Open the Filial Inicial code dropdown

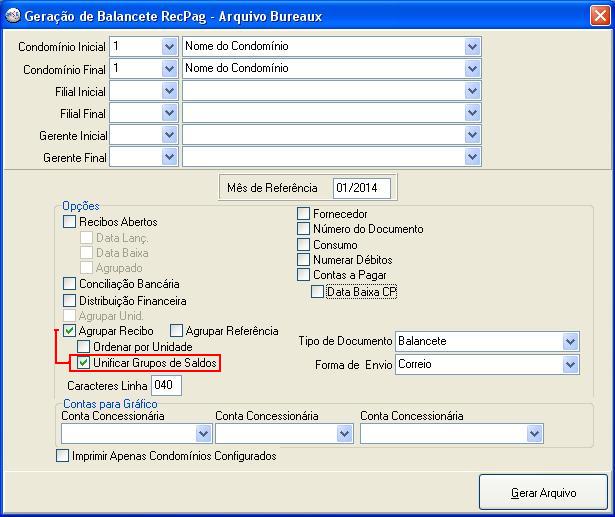168,91
